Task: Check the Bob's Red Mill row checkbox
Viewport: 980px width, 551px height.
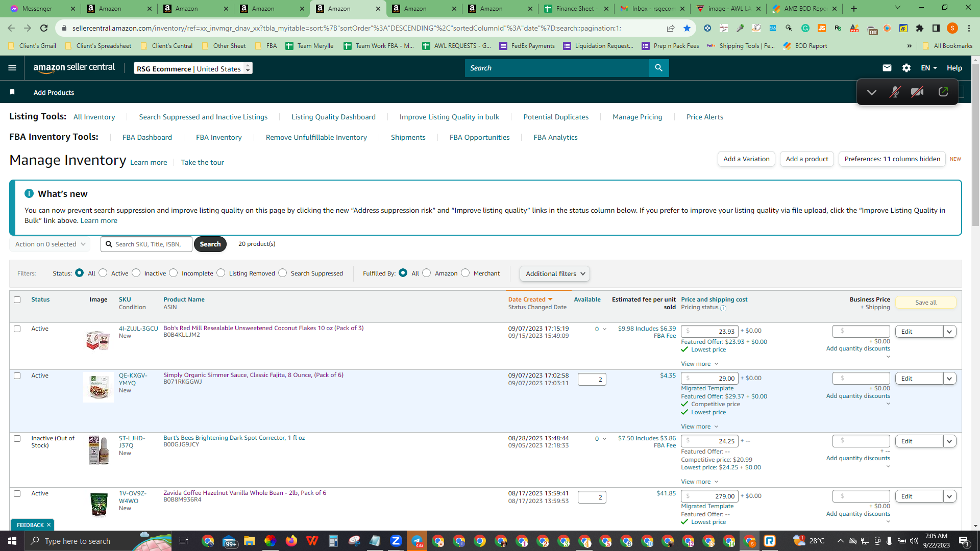Action: (17, 329)
